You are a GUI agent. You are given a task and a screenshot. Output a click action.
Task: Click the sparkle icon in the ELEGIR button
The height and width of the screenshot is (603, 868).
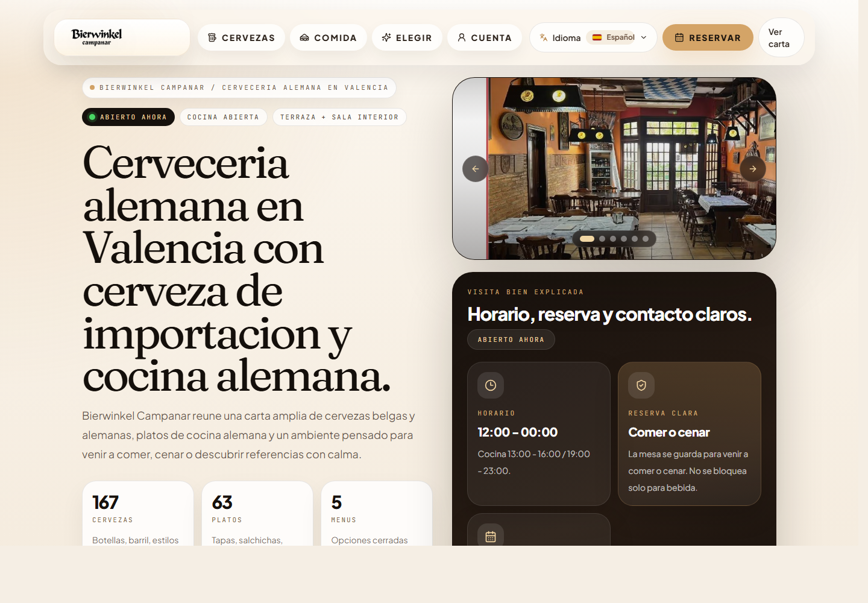click(x=386, y=37)
